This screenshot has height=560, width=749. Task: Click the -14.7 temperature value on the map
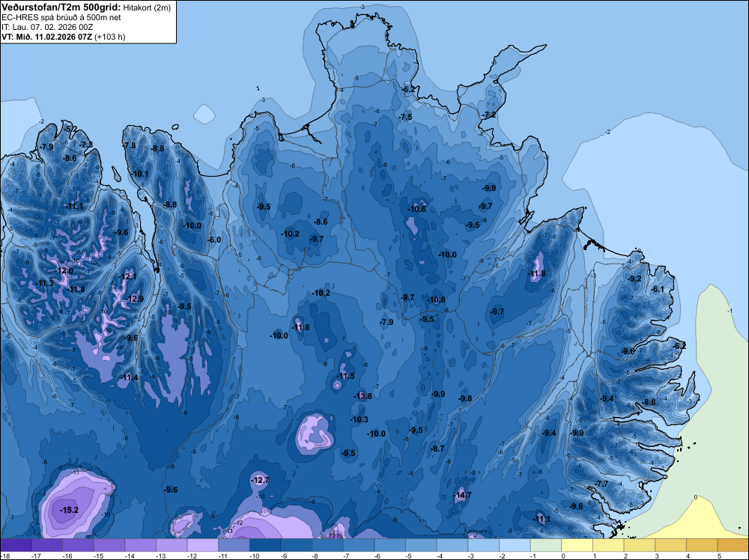[x=462, y=495]
